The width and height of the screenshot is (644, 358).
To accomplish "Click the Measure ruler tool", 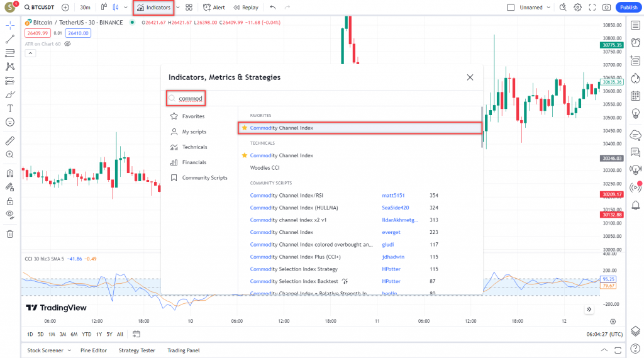I will [x=10, y=140].
